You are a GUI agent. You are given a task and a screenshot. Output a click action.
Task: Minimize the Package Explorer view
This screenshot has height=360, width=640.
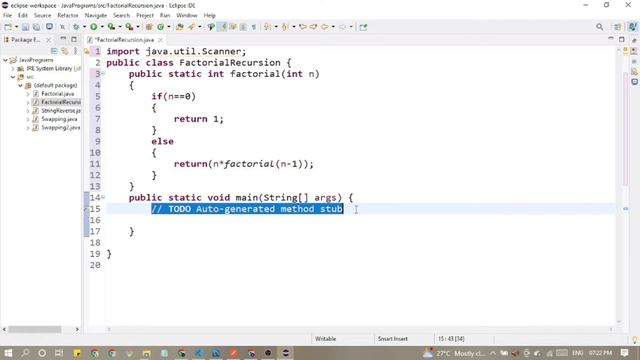pyautogui.click(x=63, y=39)
